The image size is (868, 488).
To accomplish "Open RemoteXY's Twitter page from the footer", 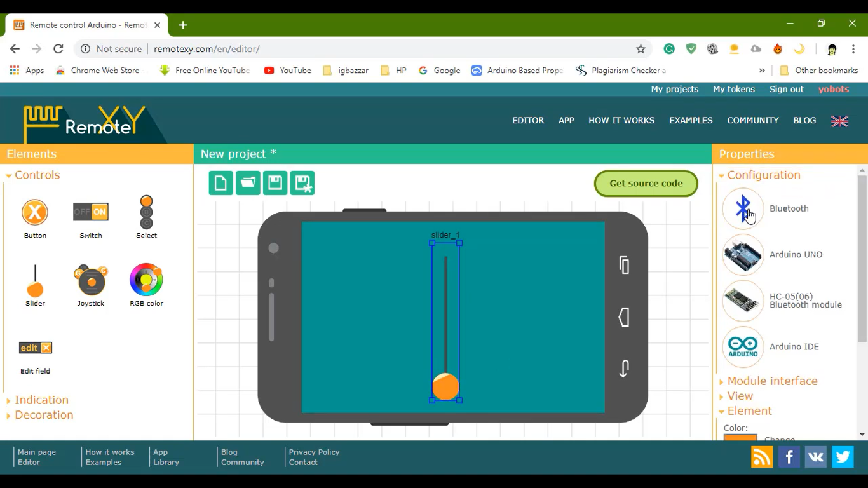I will [842, 456].
